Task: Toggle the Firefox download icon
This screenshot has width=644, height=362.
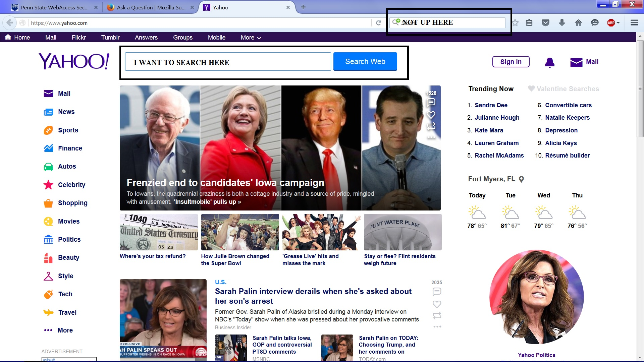Action: (x=562, y=22)
